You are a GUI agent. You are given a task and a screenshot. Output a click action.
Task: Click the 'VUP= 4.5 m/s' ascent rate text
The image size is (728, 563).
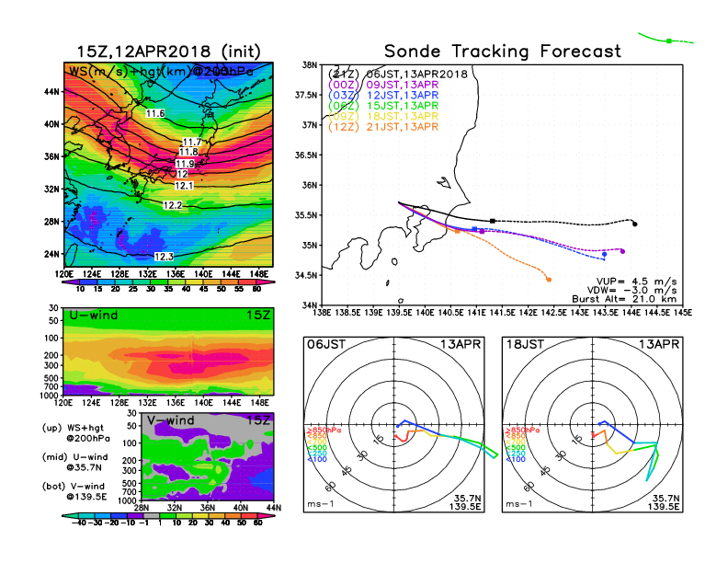pos(636,281)
